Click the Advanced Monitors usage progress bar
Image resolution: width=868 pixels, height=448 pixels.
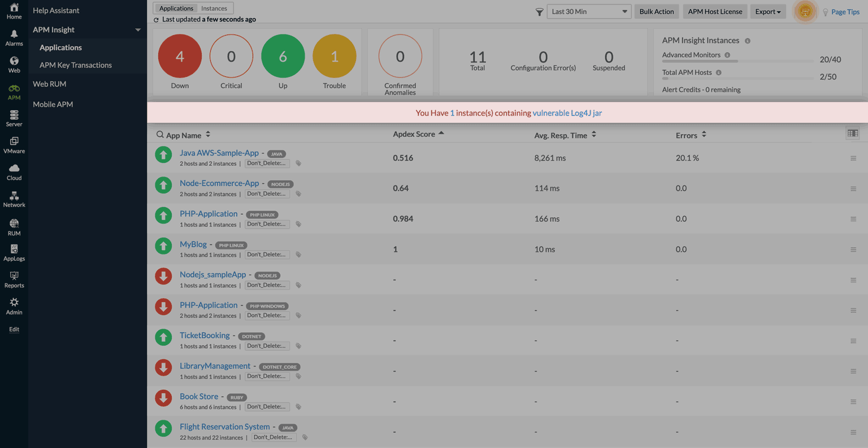(x=738, y=61)
